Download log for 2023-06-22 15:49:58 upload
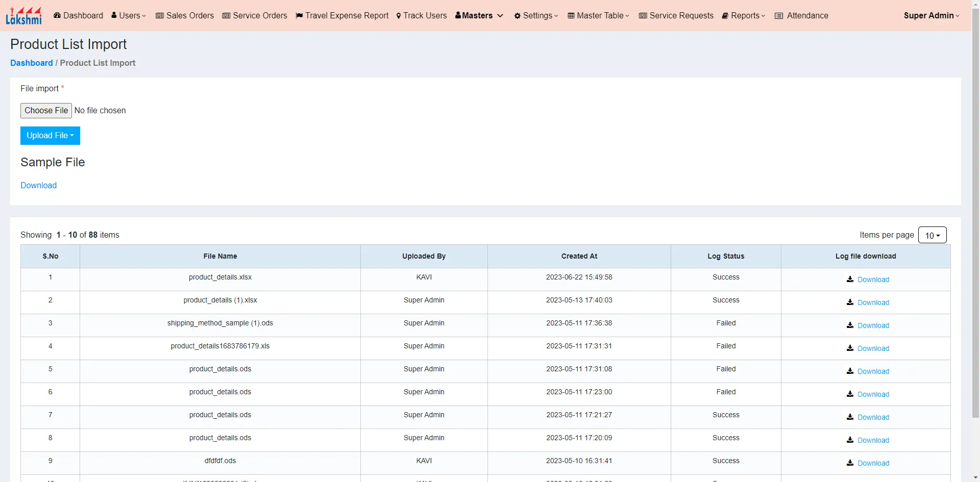This screenshot has width=980, height=482. 873,280
